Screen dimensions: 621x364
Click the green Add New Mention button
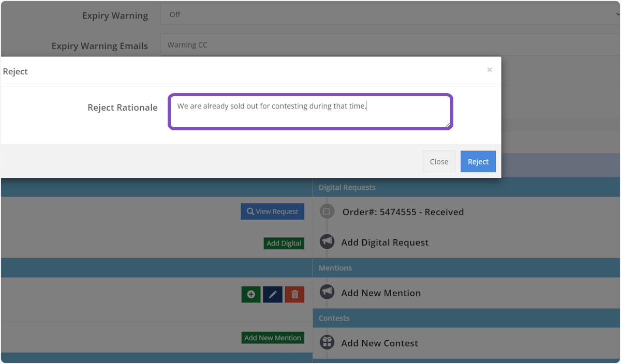click(273, 338)
